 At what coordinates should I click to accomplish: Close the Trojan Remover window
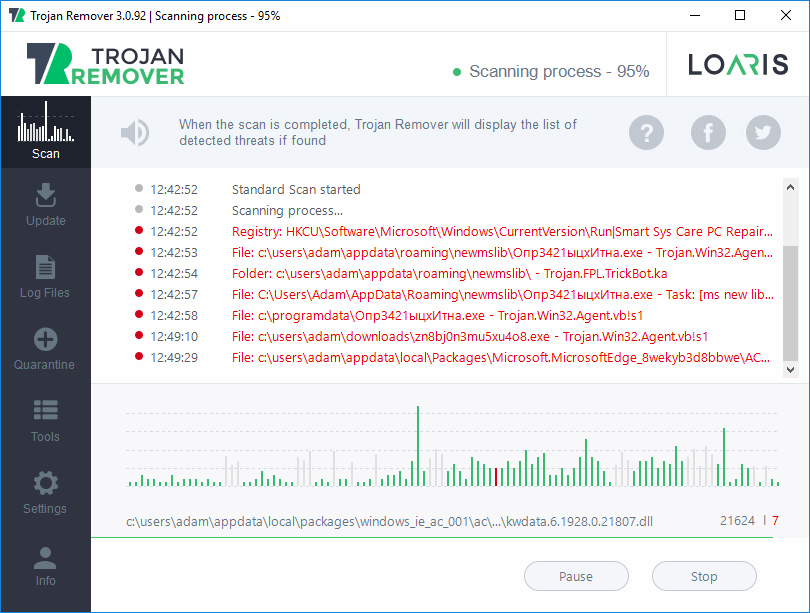point(786,15)
